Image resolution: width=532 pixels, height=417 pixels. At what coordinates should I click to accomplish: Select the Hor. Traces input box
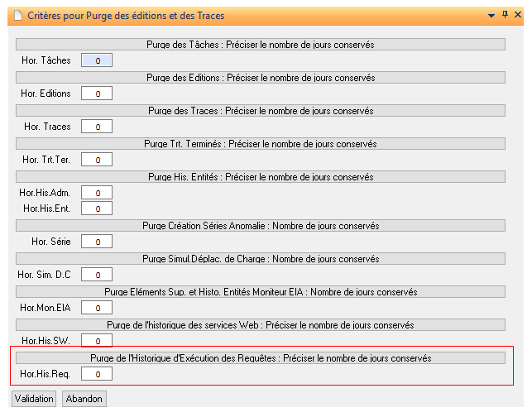(x=97, y=127)
